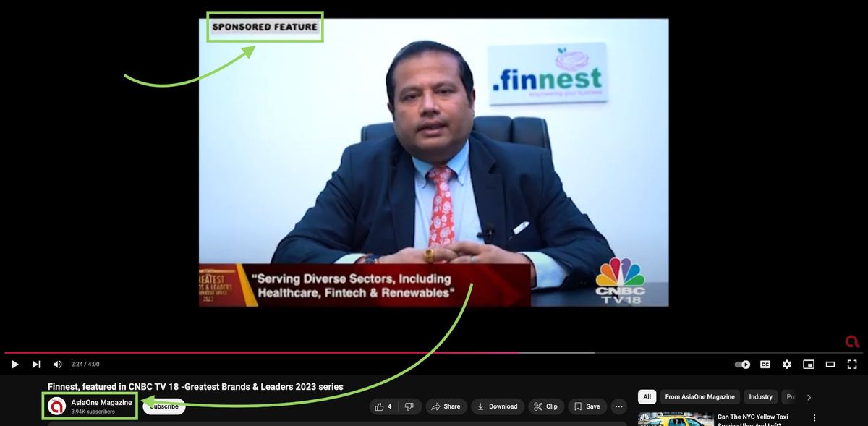Enter theater mode
The height and width of the screenshot is (426, 868).
(x=829, y=364)
